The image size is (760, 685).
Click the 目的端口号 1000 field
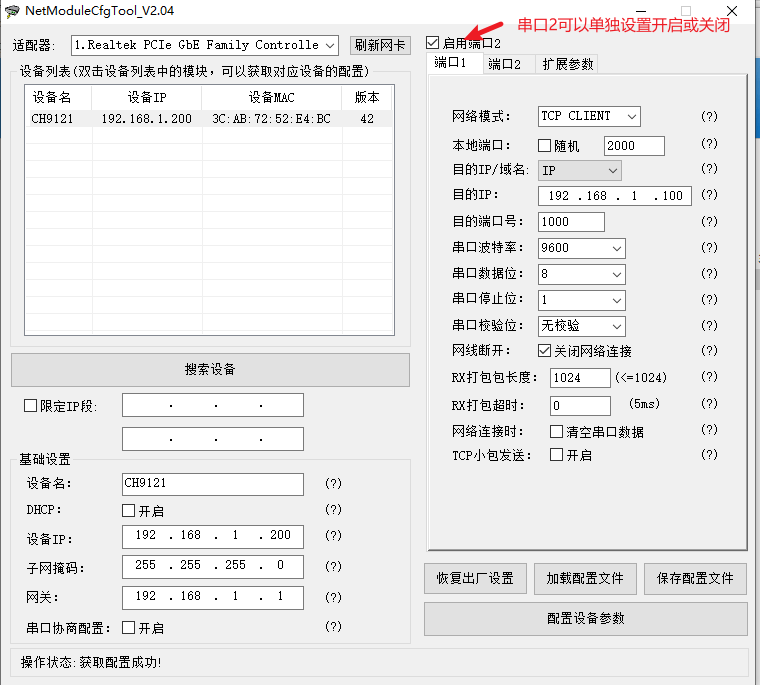click(571, 222)
